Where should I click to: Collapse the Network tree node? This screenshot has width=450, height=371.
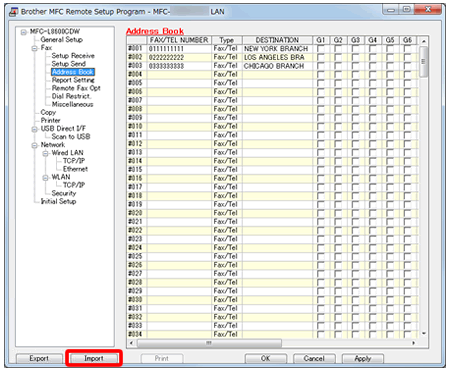click(35, 145)
